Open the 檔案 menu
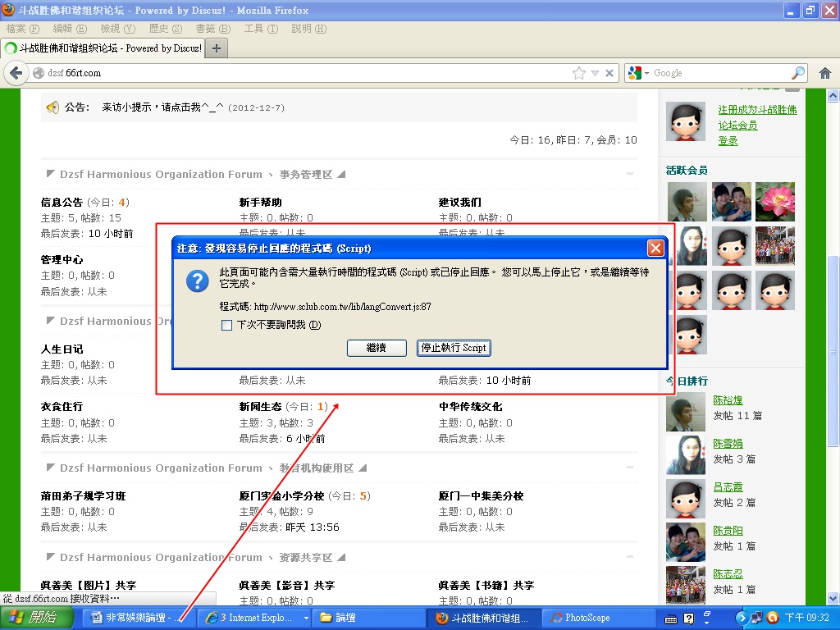 tap(22, 29)
